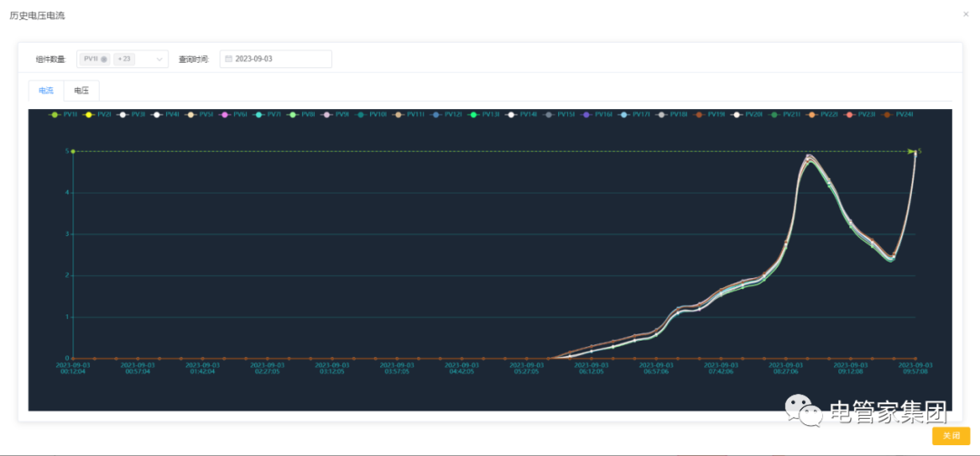Image resolution: width=980 pixels, height=456 pixels.
Task: Click the calendar icon in date field
Action: tap(229, 59)
